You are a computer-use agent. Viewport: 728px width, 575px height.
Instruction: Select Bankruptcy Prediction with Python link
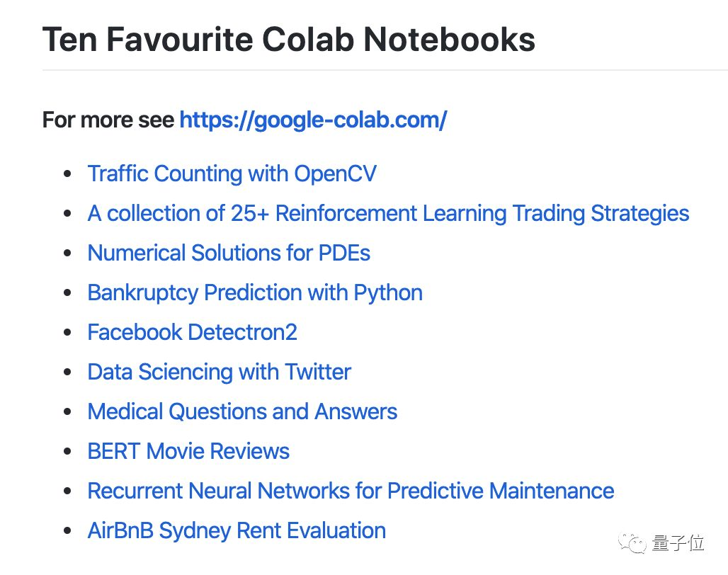[x=255, y=292]
